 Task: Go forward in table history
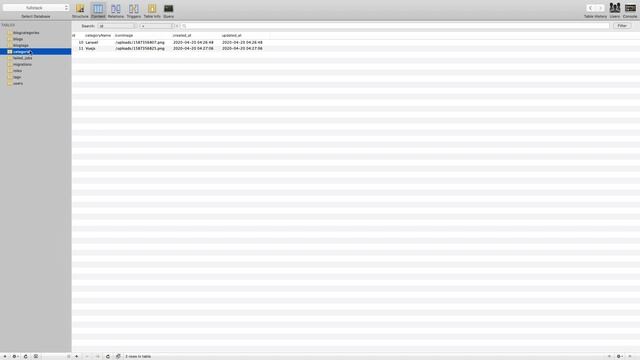[600, 8]
